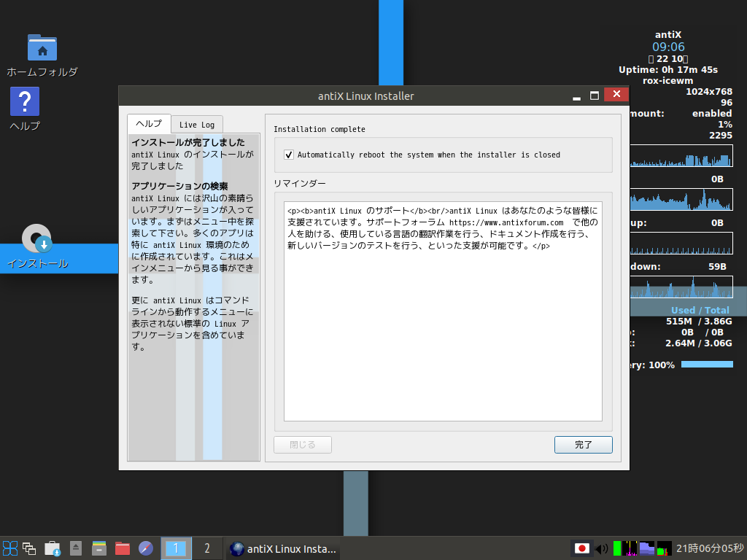Screen dimensions: 747x560
Task: Open the package installer briefcase icon in taskbar
Action: point(53,548)
